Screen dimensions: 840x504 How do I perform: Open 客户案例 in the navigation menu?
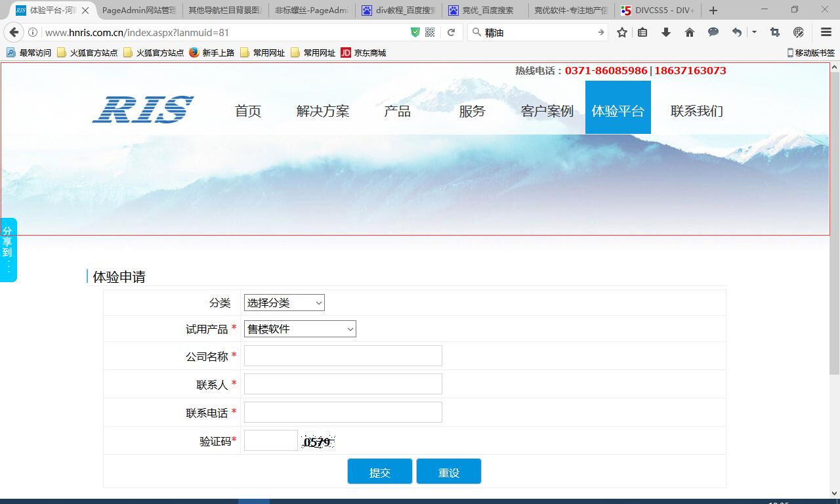pyautogui.click(x=547, y=111)
